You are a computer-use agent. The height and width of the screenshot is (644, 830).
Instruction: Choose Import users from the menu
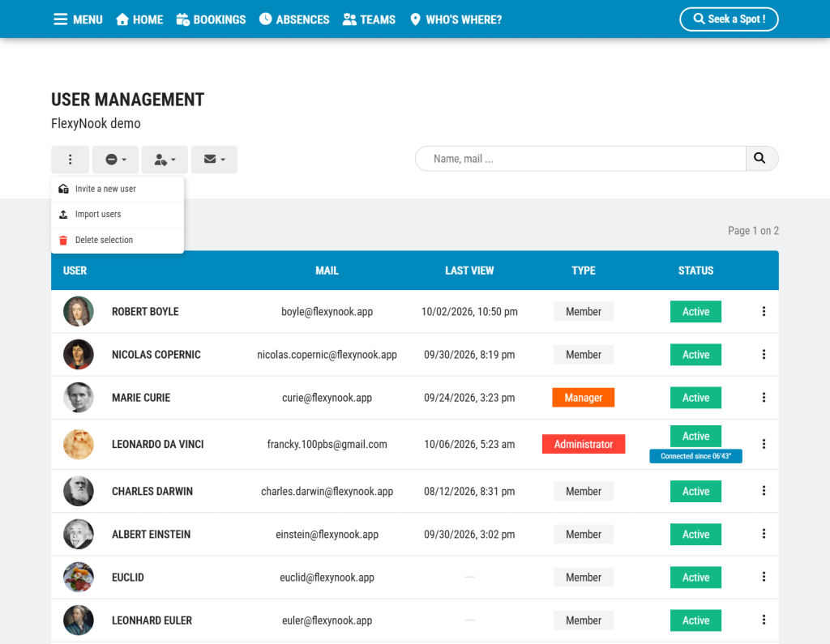tap(118, 215)
